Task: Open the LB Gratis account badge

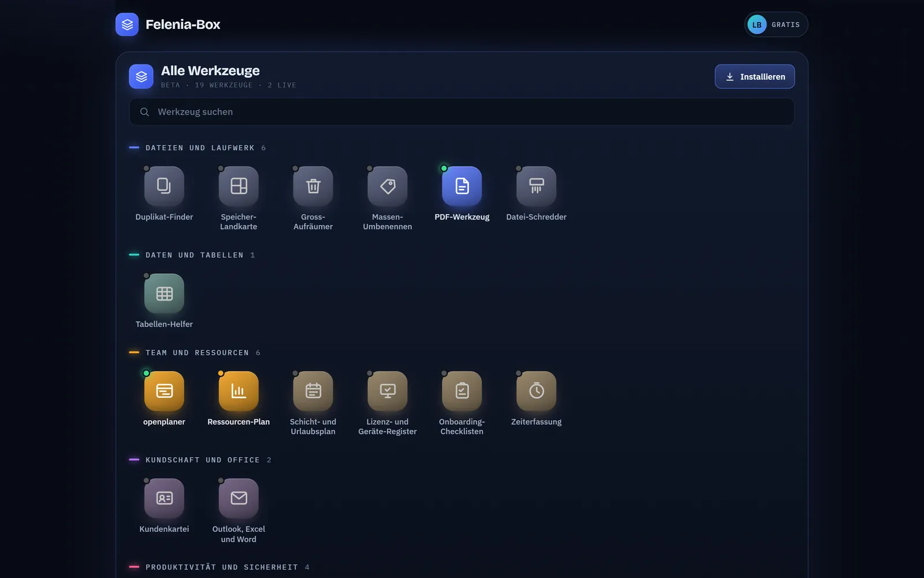Action: [776, 24]
